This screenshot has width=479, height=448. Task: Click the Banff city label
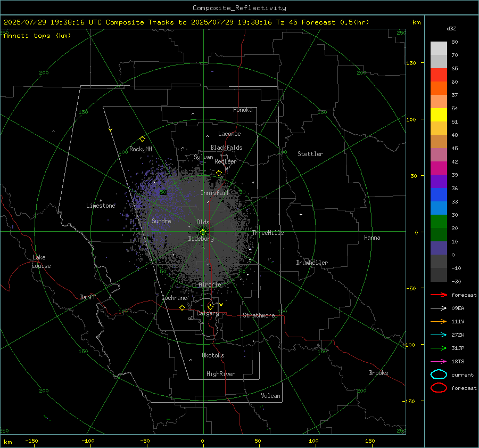point(88,297)
